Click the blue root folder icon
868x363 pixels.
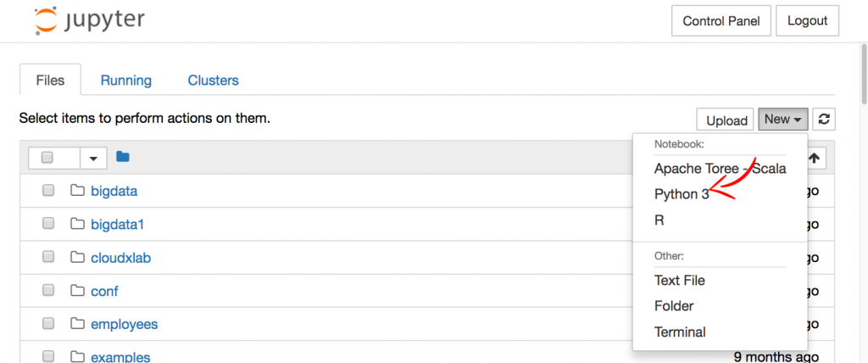point(123,157)
